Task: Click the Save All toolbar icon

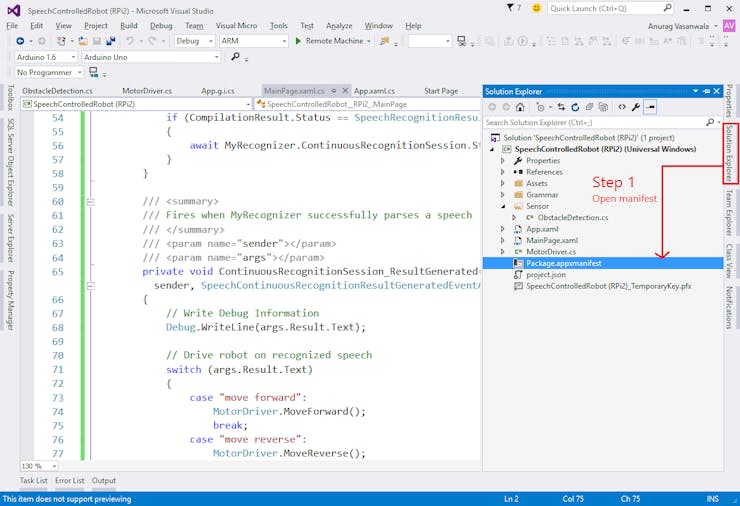Action: pyautogui.click(x=110, y=41)
